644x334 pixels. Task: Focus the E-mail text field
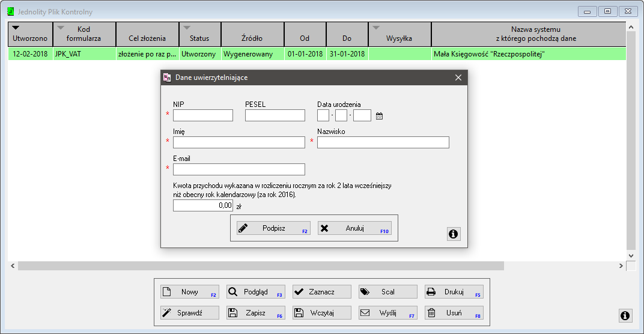pyautogui.click(x=239, y=169)
